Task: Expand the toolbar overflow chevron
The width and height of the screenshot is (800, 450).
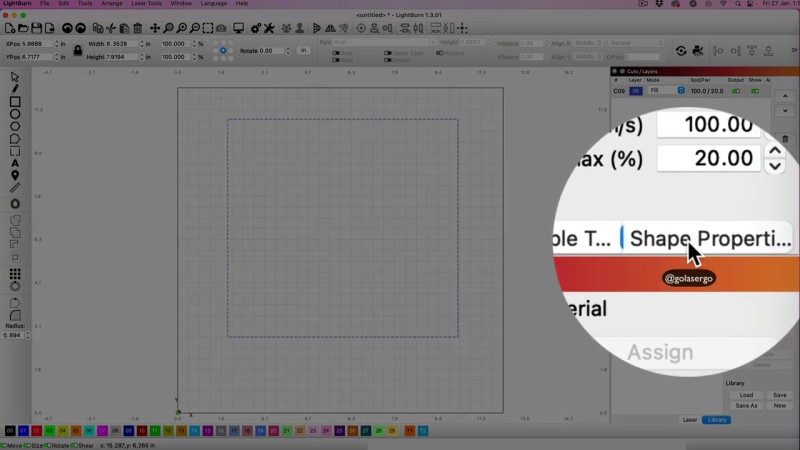Action: coord(792,51)
